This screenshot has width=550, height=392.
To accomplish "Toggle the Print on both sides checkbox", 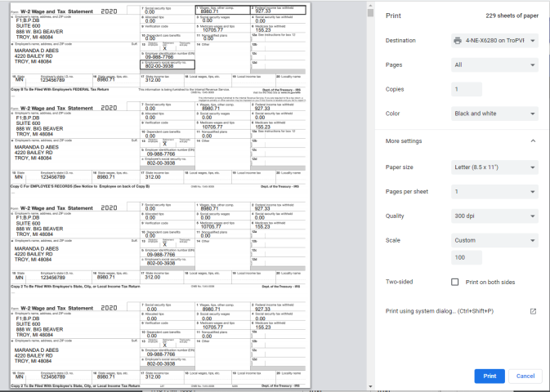I will (x=455, y=282).
